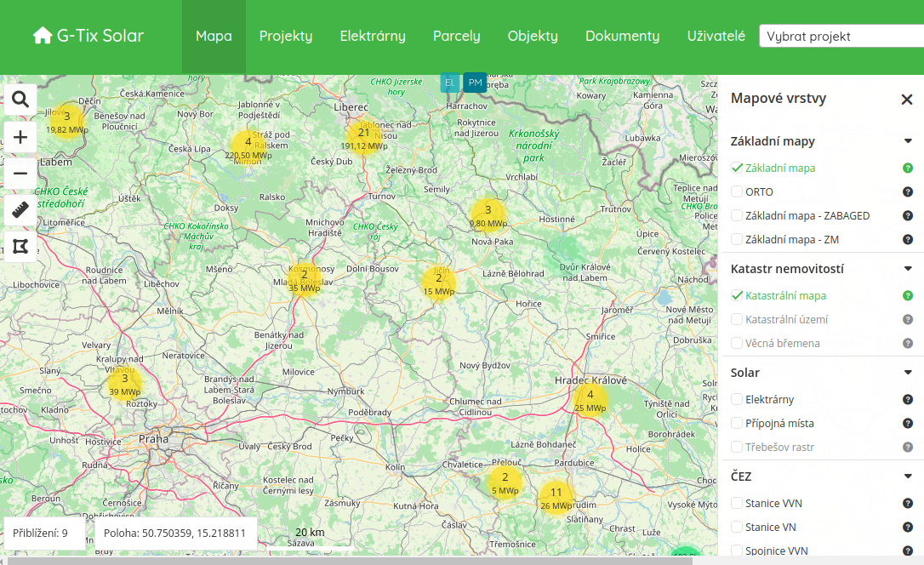Enable the Katastrální území checkbox
924x565 pixels.
737,319
